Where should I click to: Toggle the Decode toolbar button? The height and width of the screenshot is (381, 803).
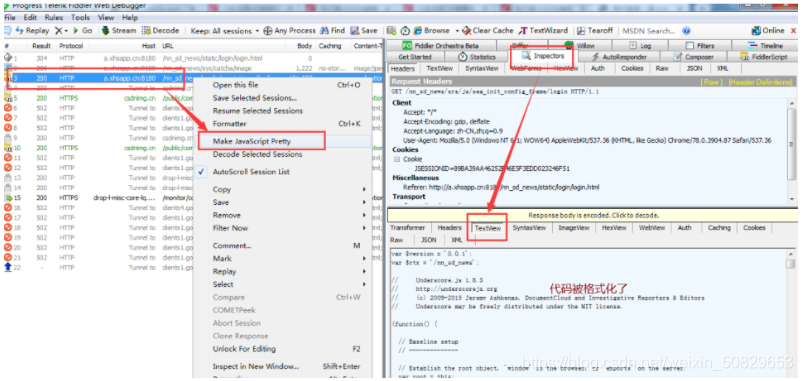[161, 31]
